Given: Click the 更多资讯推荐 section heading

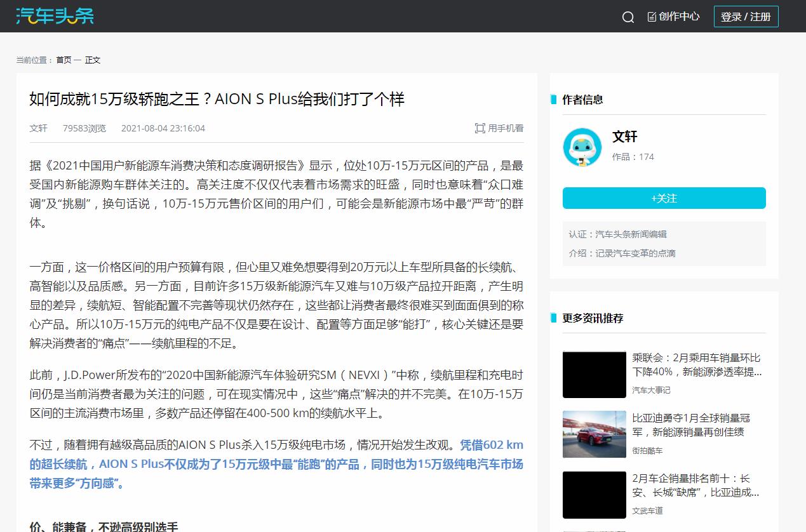Looking at the screenshot, I should coord(593,318).
